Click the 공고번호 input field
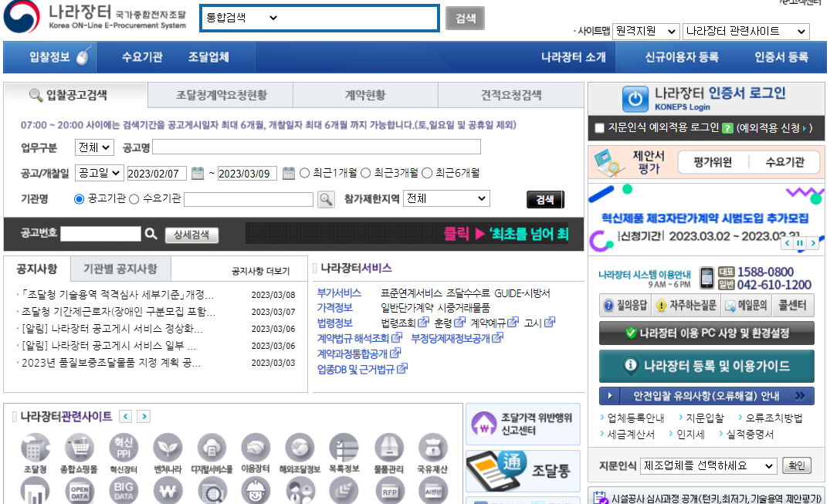The height and width of the screenshot is (504, 830). tap(100, 233)
